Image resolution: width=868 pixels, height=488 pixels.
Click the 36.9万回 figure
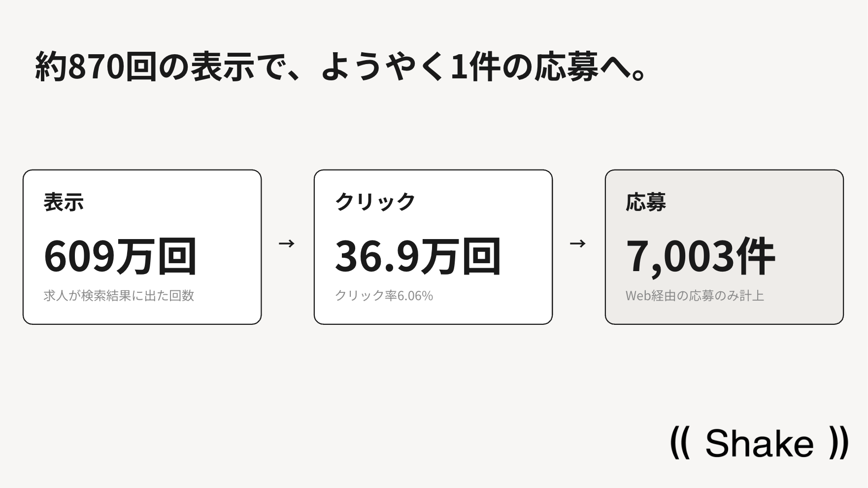point(418,256)
